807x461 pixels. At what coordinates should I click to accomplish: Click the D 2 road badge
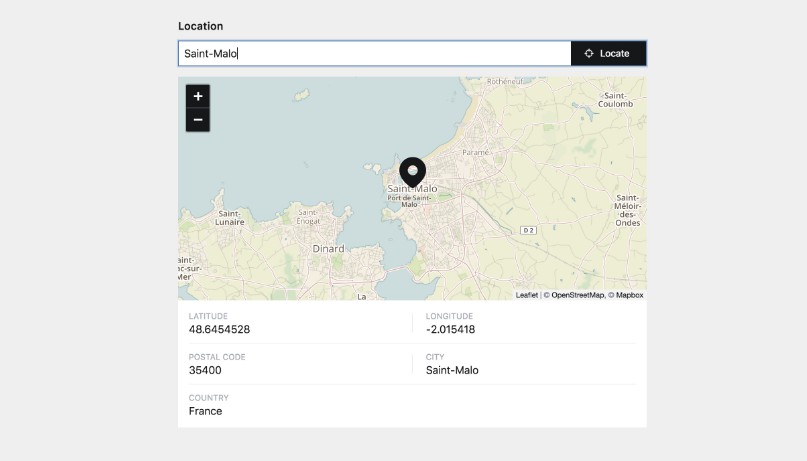[528, 230]
